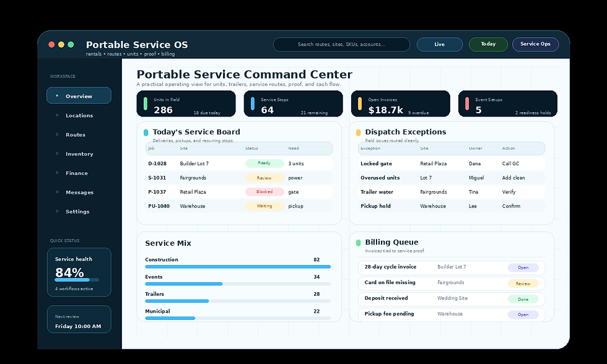This screenshot has height=364, width=607.
Task: Open the 28-day cycle invoice row
Action: (452, 267)
